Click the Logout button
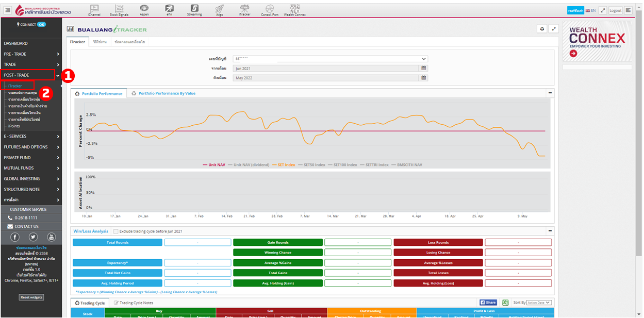The height and width of the screenshot is (318, 644). click(616, 10)
